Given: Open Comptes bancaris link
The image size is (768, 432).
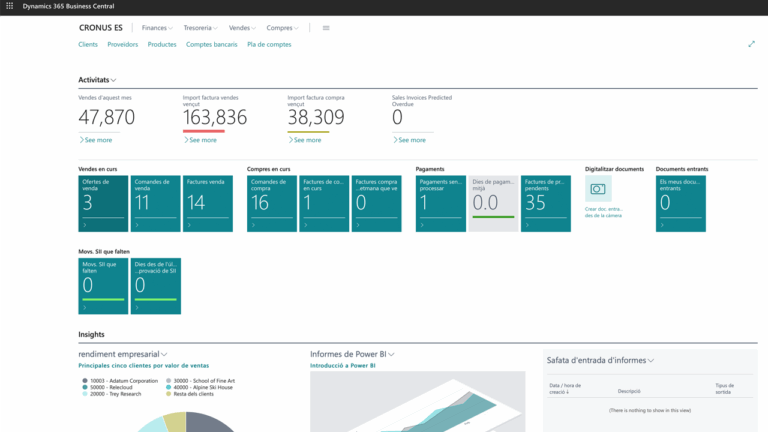Looking at the screenshot, I should coord(211,44).
